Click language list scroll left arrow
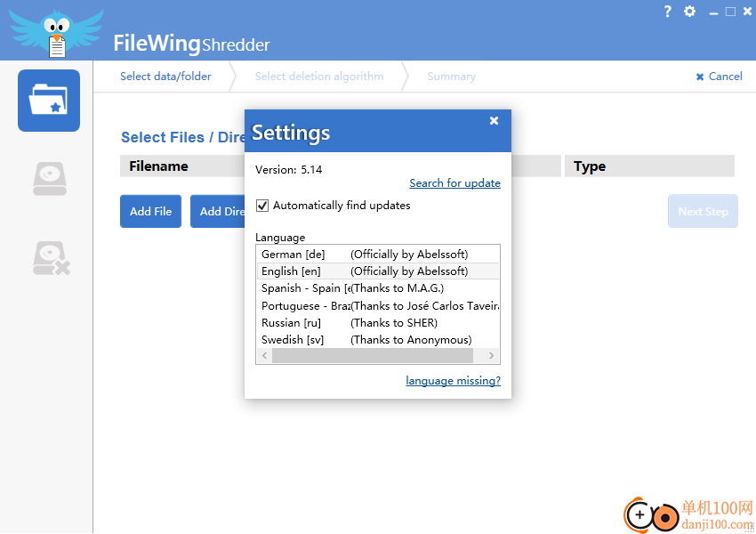 coord(264,355)
